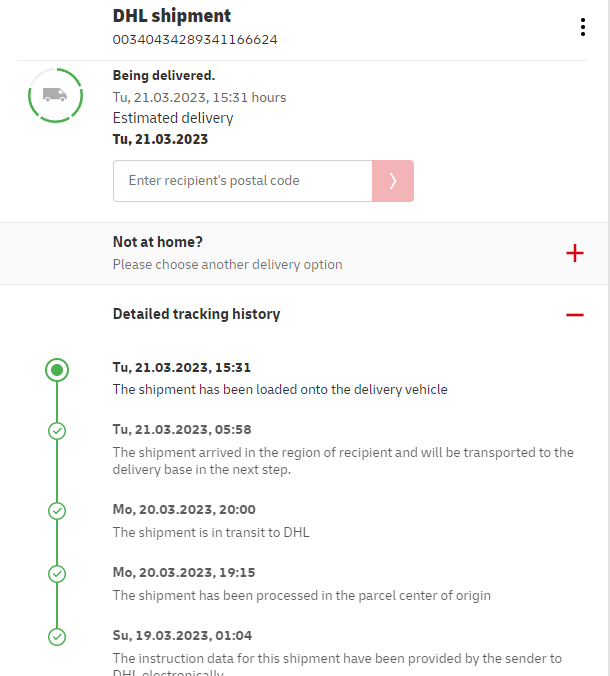The image size is (610, 676).
Task: Select 'shipment is in transit to DHL' entry
Action: click(211, 532)
